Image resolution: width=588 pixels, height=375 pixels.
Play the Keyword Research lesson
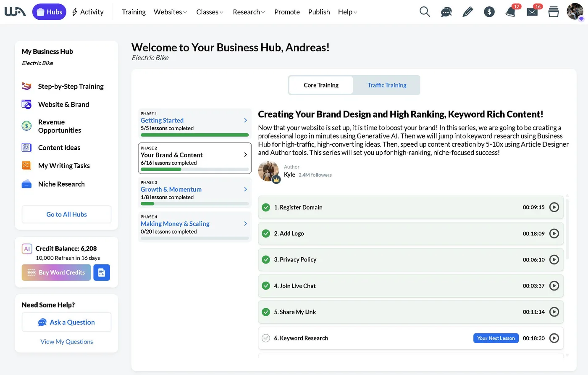554,338
